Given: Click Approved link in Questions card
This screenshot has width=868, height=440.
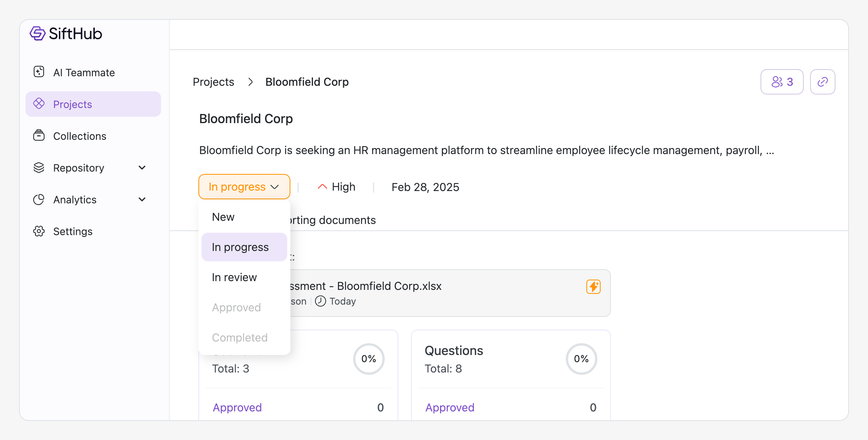Looking at the screenshot, I should 450,407.
